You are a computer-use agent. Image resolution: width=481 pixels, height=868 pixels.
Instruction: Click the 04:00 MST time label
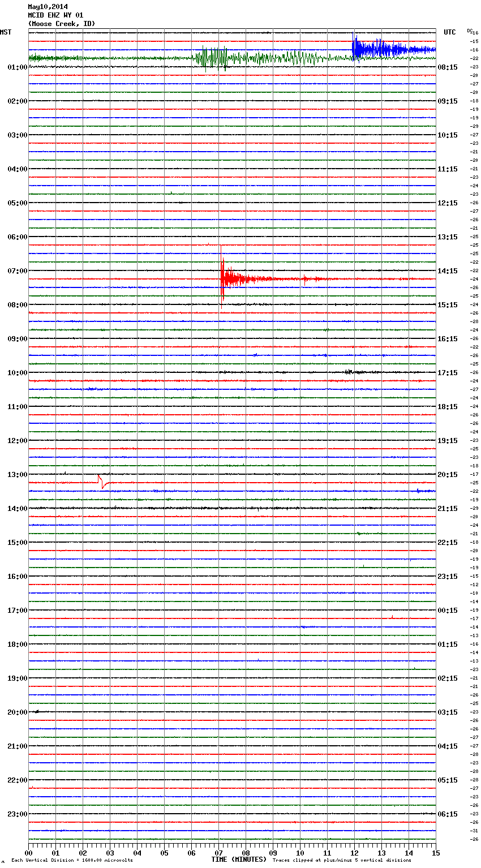[18, 169]
